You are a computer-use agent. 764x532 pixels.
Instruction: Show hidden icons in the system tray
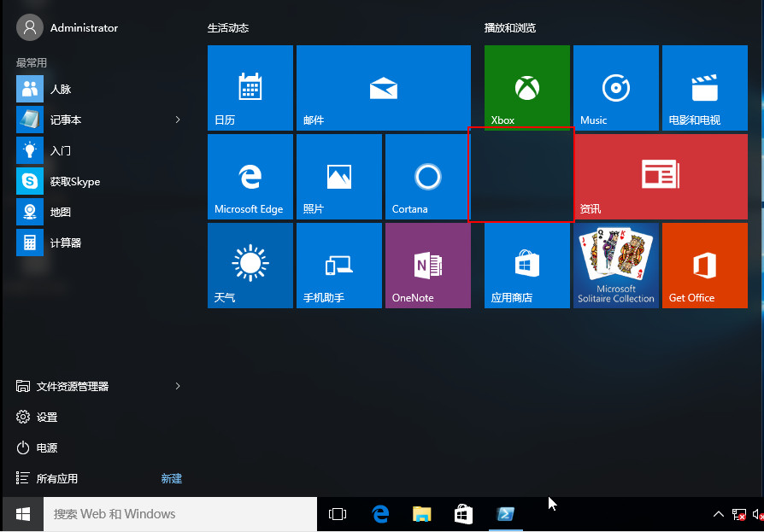pyautogui.click(x=719, y=514)
